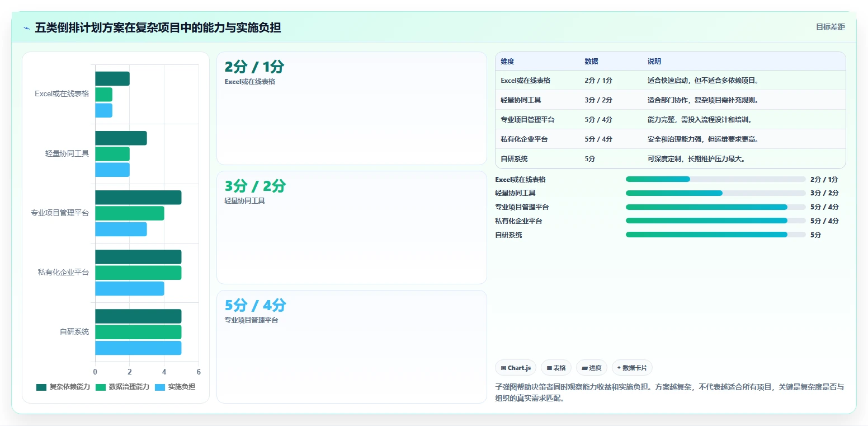
Task: Toggle the 数据治理能力 legend item
Action: (122, 387)
